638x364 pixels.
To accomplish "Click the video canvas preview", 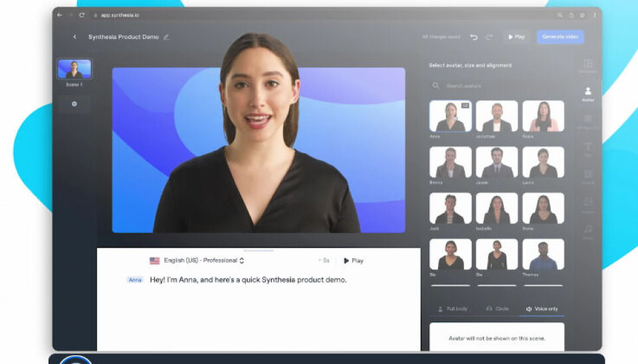I will (259, 150).
